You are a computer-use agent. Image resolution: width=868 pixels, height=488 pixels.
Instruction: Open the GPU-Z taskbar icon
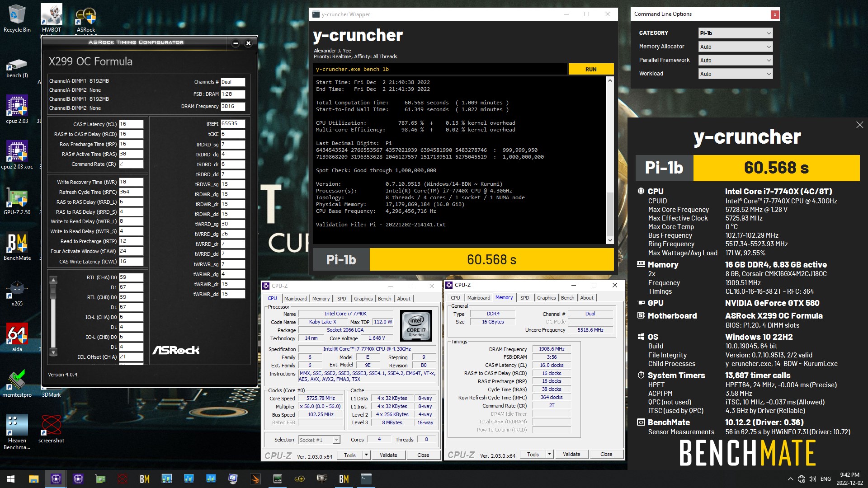[x=100, y=479]
